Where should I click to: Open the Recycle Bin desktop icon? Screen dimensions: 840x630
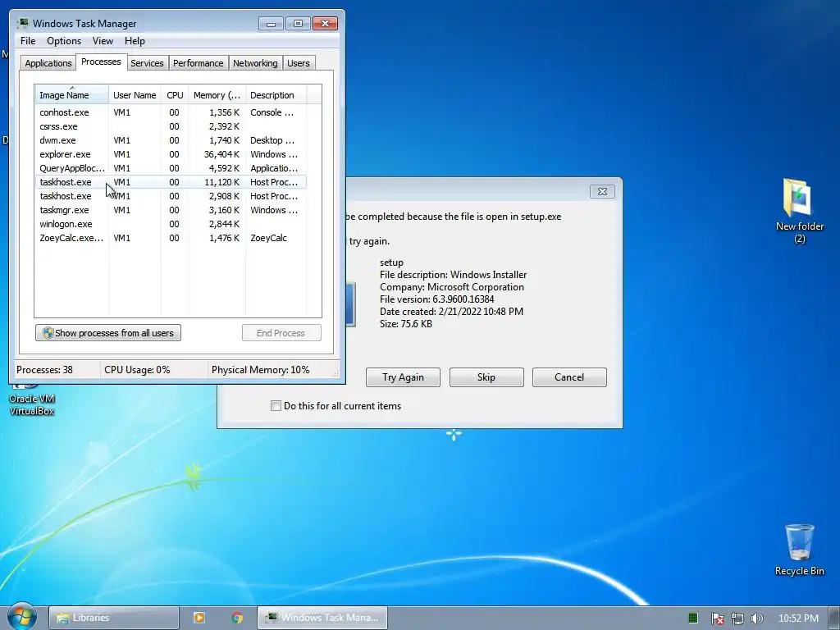[799, 550]
